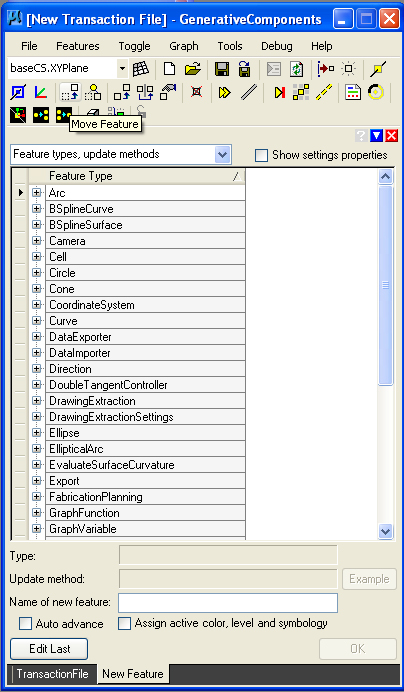Open the Features menu
The image size is (404, 692).
point(78,46)
